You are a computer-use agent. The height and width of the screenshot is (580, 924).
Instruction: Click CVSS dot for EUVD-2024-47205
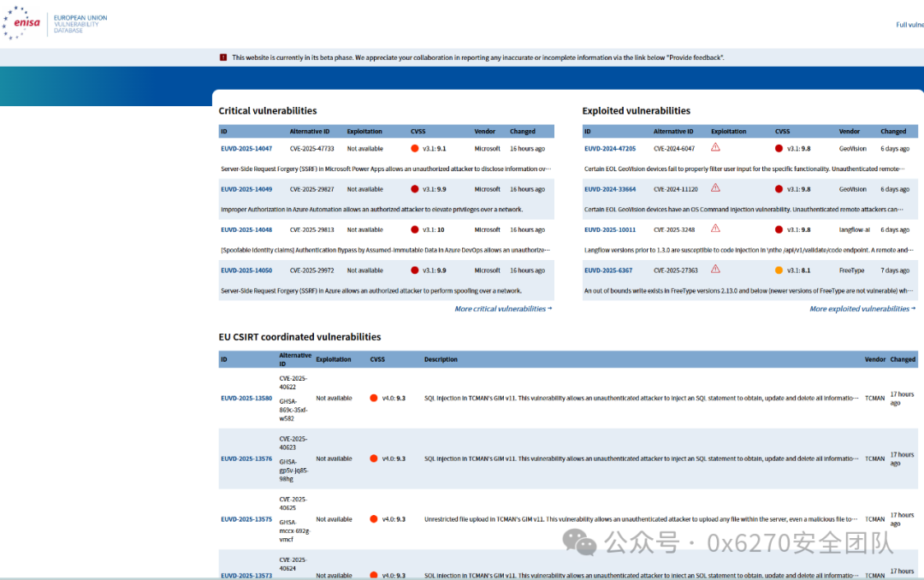[x=779, y=149]
